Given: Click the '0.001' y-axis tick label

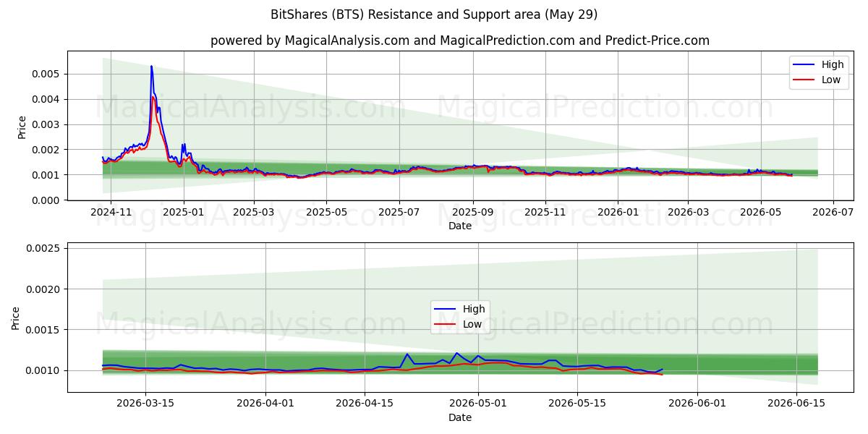Looking at the screenshot, I should pos(47,175).
